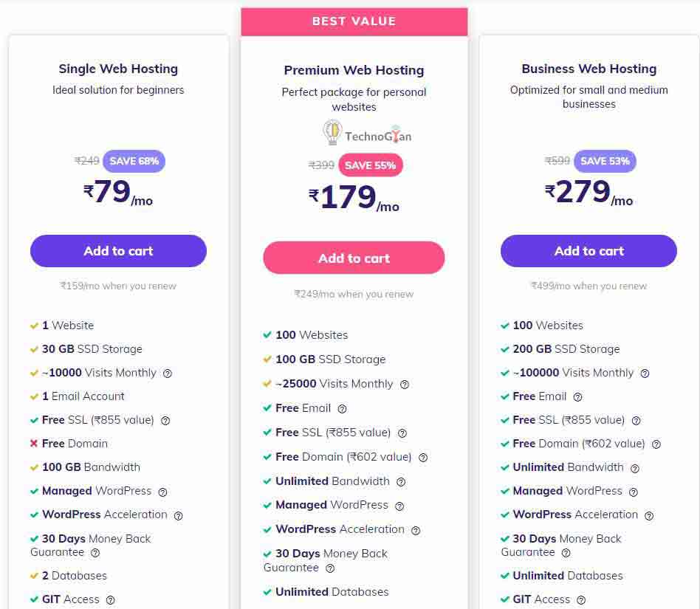The width and height of the screenshot is (700, 609).
Task: Click help icon beside ~100000 Visits Monthly
Action: [645, 374]
